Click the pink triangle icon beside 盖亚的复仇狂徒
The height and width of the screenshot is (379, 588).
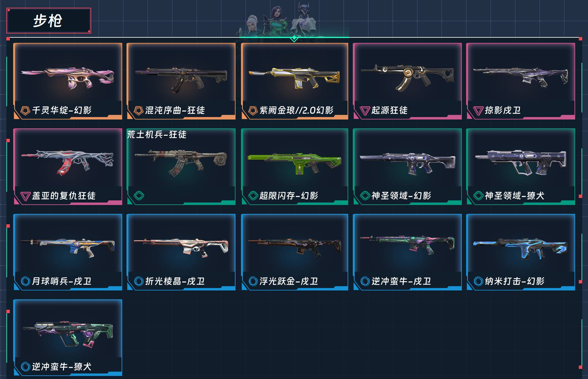click(x=25, y=196)
